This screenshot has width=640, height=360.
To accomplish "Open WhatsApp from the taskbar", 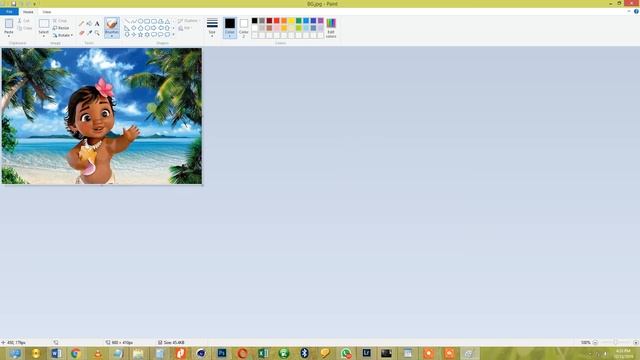I will click(346, 353).
